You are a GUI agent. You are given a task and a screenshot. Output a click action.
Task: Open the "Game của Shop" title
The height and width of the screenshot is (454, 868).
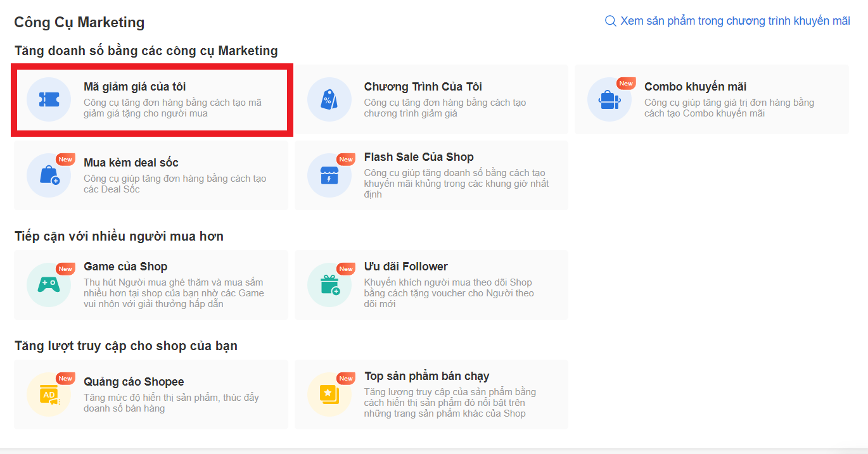(125, 267)
